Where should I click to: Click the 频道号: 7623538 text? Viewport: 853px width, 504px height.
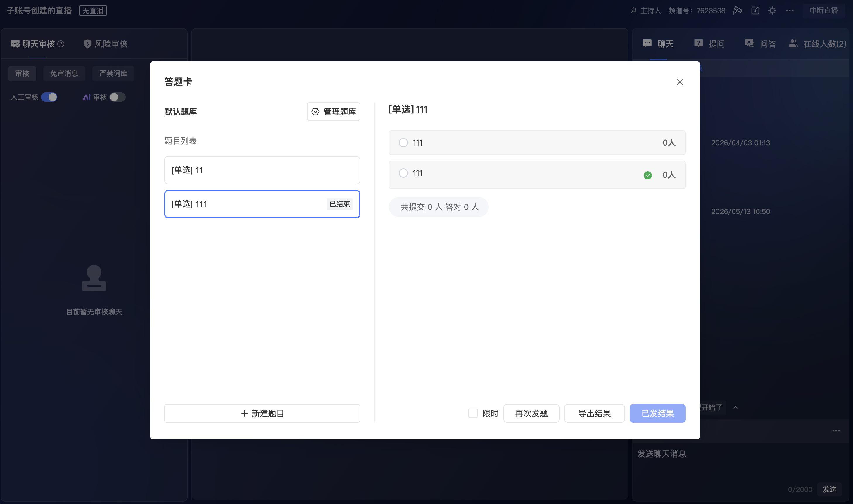pos(696,11)
